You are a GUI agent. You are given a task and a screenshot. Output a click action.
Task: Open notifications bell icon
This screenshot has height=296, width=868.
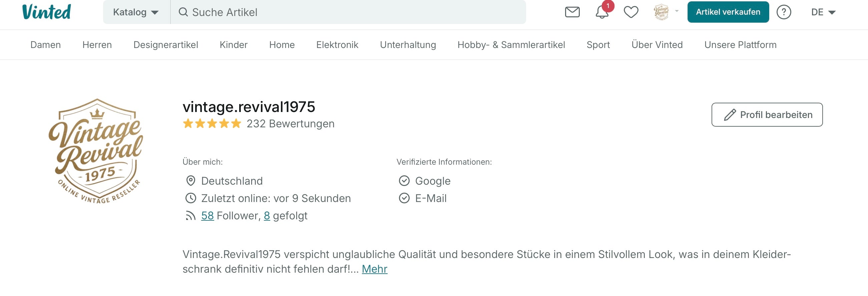tap(602, 12)
